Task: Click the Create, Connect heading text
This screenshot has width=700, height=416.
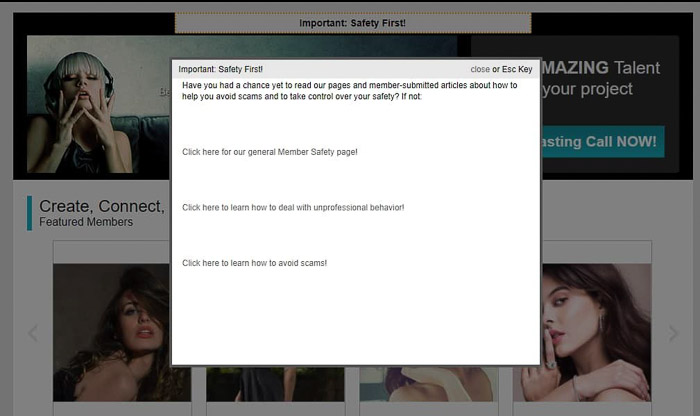Action: (x=101, y=206)
